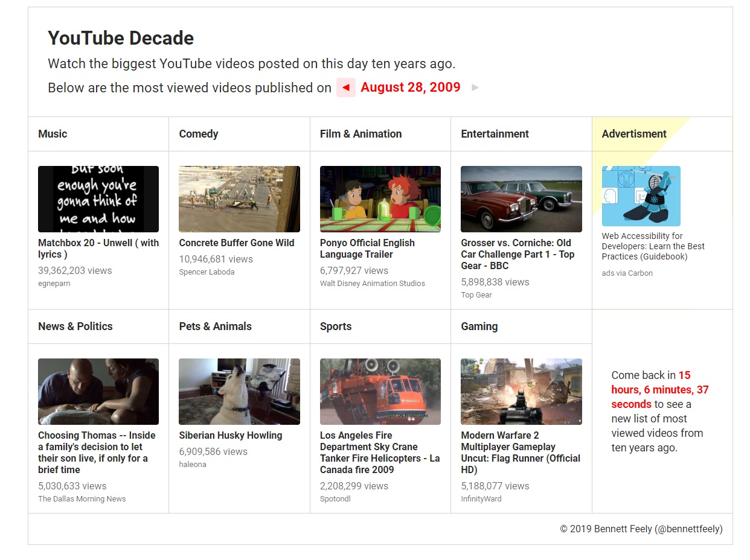The image size is (750, 560).
Task: Click the Grosser vs. Corniche title link
Action: 517,254
